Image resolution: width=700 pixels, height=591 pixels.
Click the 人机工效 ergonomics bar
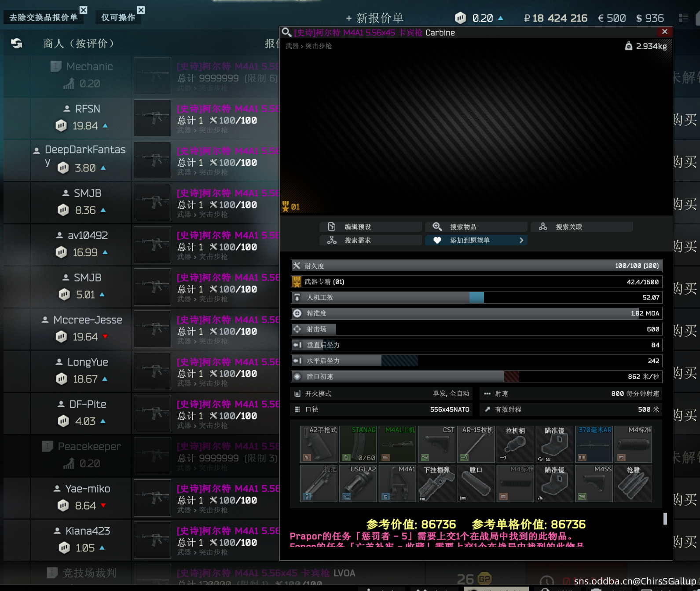point(476,297)
